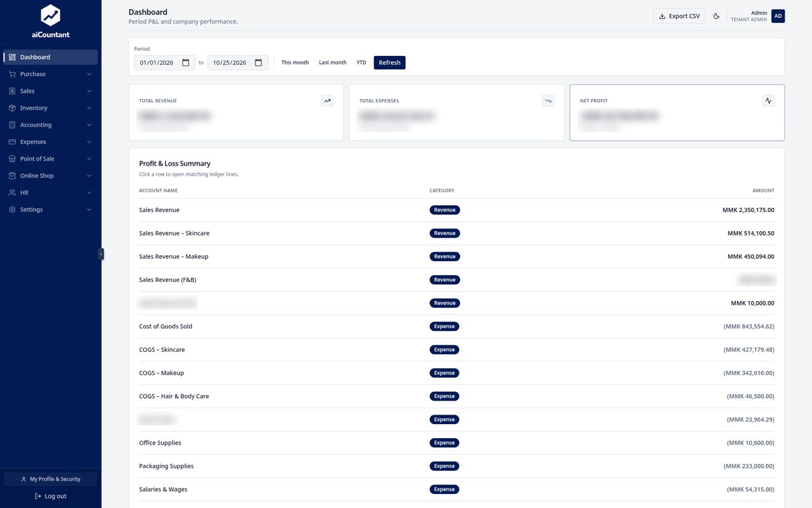
Task: Open the Cost of Goods Sold row
Action: pos(457,326)
